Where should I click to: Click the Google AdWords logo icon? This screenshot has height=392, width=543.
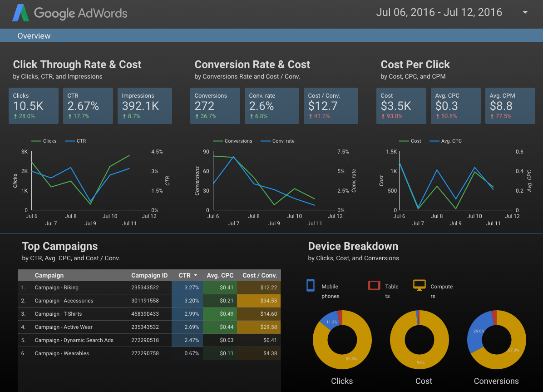coord(20,13)
